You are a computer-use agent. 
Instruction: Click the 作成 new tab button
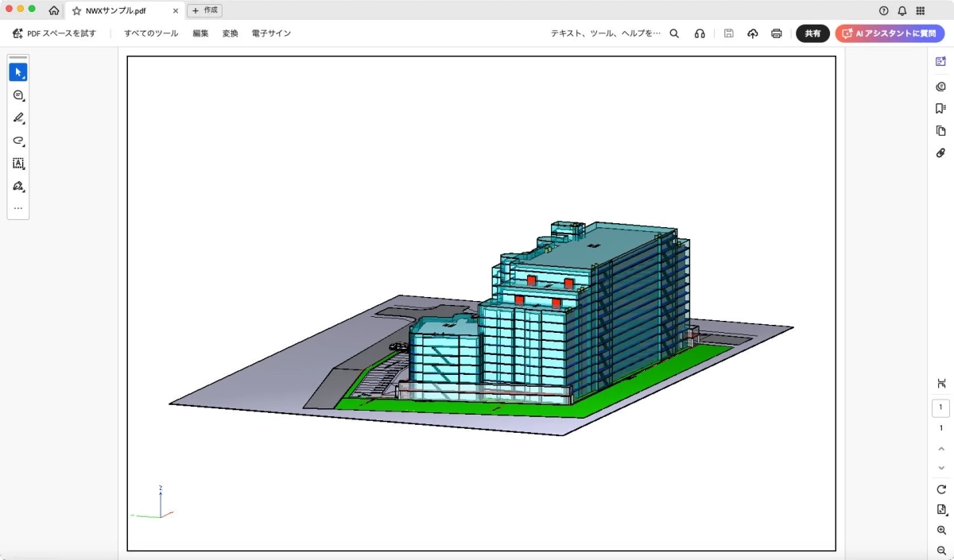click(204, 10)
